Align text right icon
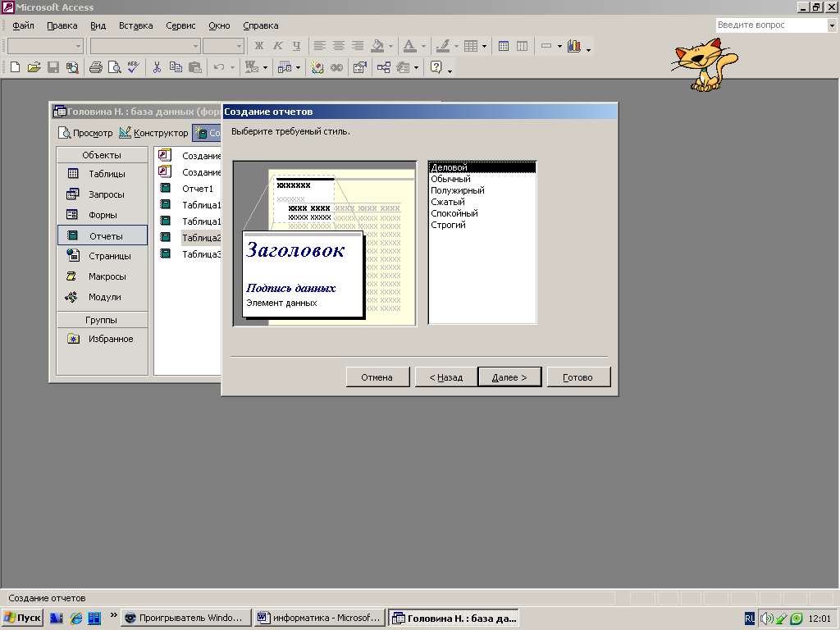This screenshot has height=630, width=840. (x=358, y=46)
